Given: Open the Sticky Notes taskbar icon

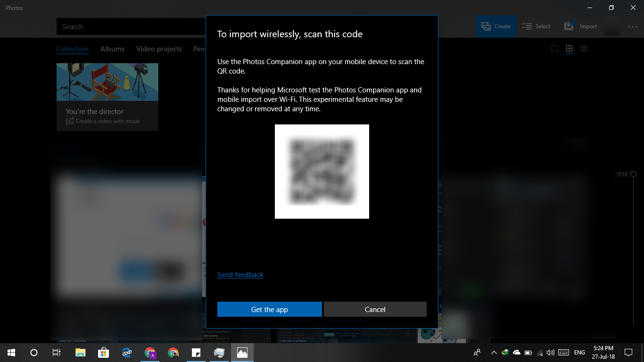Looking at the screenshot, I should [196, 353].
